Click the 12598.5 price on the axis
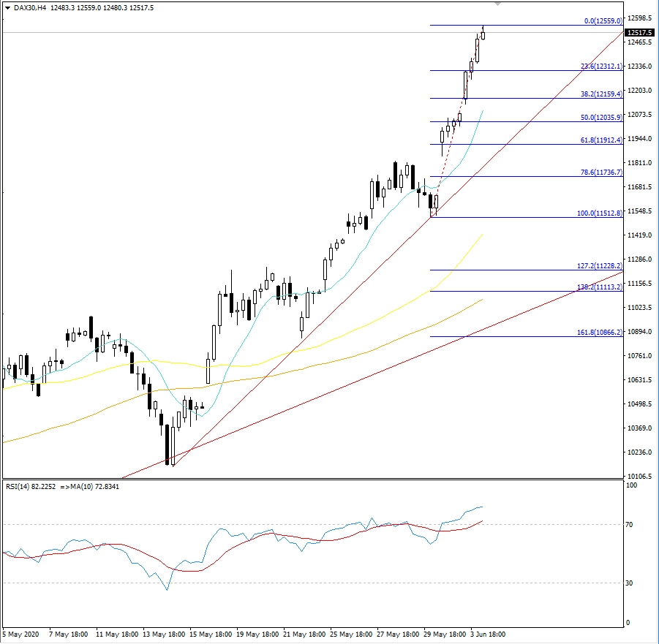This screenshot has height=644, width=659. [x=641, y=18]
